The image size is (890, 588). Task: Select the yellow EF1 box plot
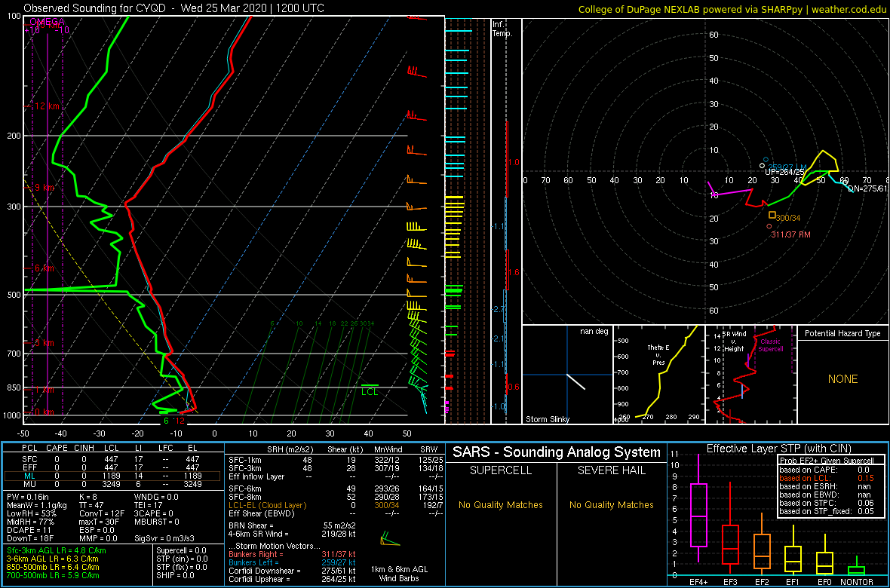[x=793, y=550]
